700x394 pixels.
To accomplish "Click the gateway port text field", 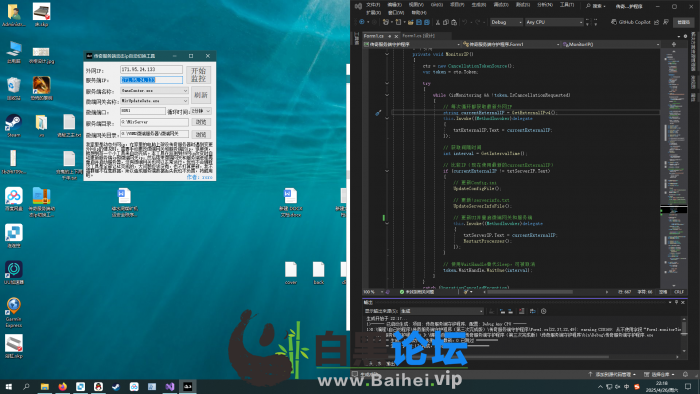I will click(143, 111).
